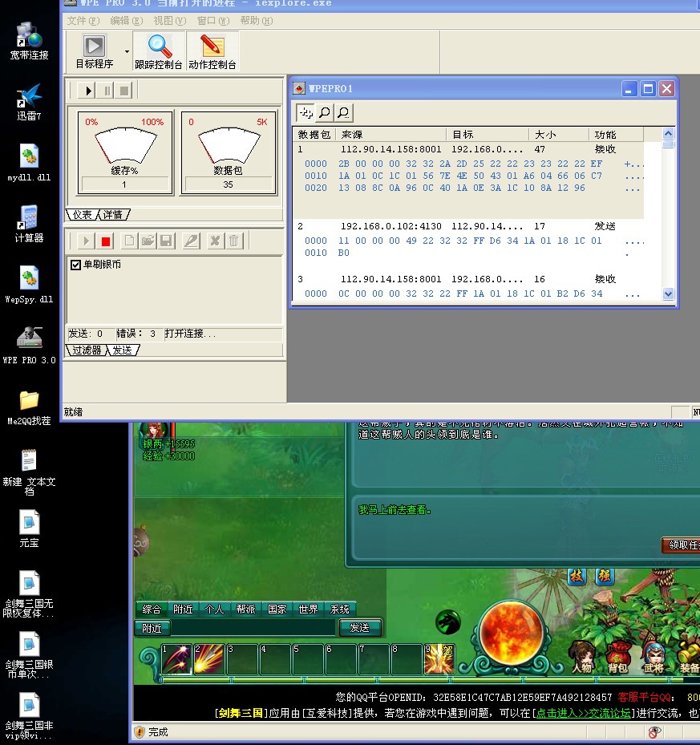The height and width of the screenshot is (745, 700).
Task: Click the 发送 chat button in game
Action: 360,628
